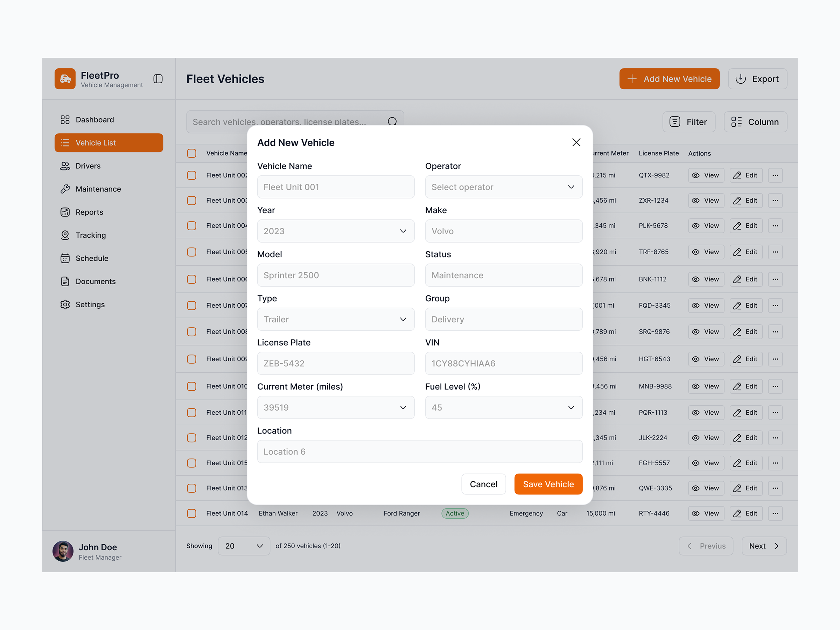The image size is (840, 630).
Task: Open the Schedule calendar icon
Action: click(65, 258)
